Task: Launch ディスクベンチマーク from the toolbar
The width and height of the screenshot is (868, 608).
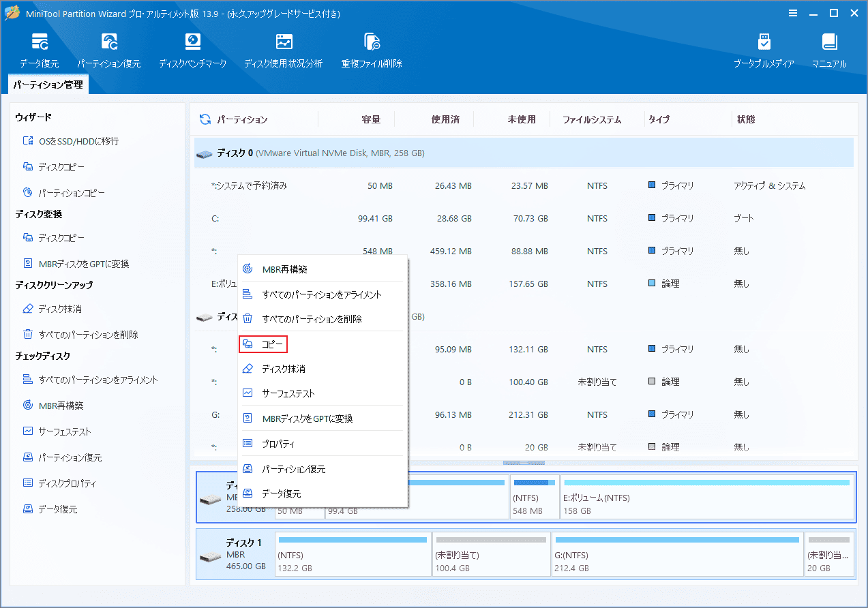Action: 193,50
